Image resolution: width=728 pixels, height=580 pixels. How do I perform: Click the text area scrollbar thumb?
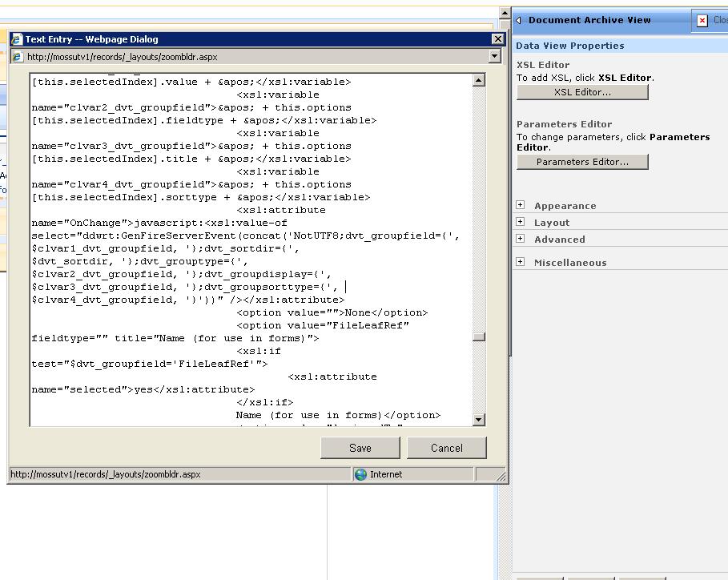click(479, 336)
